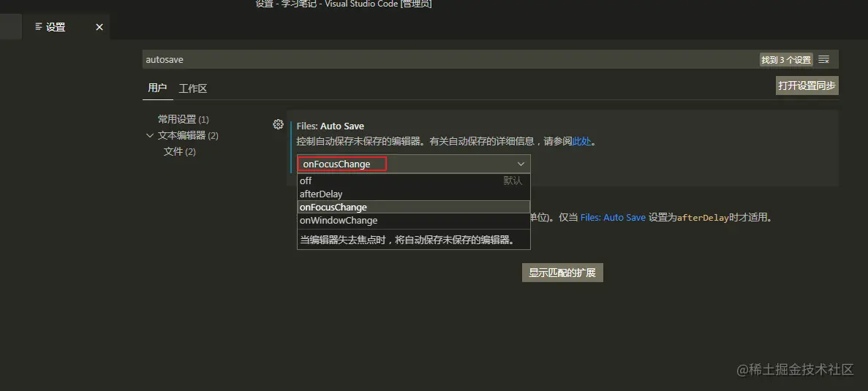Choose onFocusChange in the dropdown list
Viewport: 868px width, 391px height.
click(x=413, y=208)
